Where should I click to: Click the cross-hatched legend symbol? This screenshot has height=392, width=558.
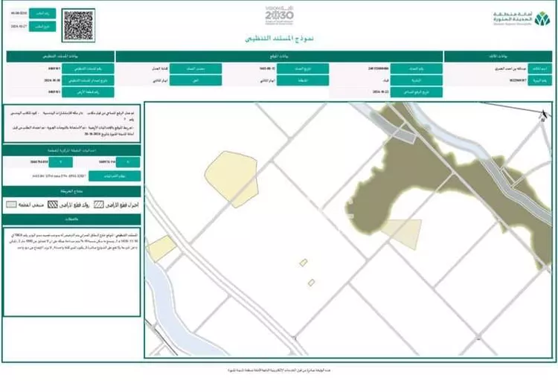[53, 203]
